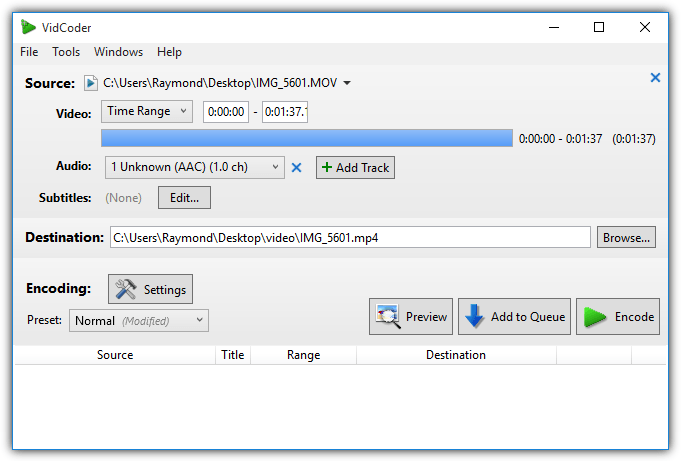Image resolution: width=681 pixels, height=461 pixels.
Task: Click the Destination path field
Action: point(350,237)
